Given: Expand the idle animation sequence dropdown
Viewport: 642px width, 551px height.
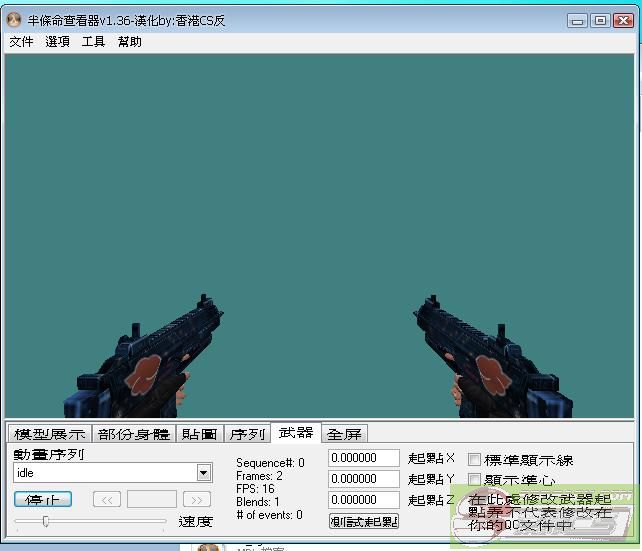Looking at the screenshot, I should (x=204, y=473).
